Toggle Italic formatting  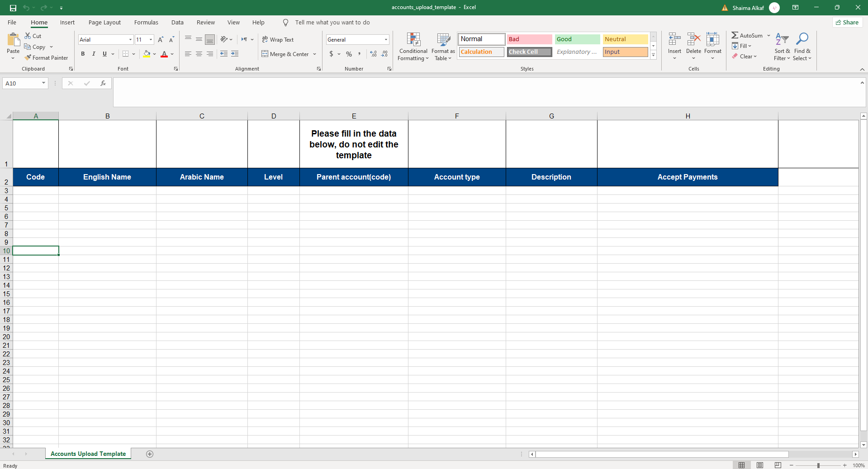pos(94,54)
